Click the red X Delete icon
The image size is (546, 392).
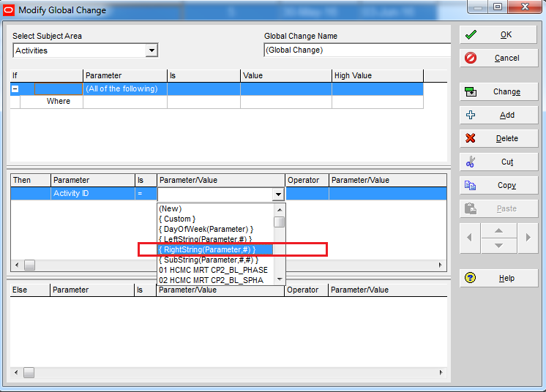click(x=471, y=139)
